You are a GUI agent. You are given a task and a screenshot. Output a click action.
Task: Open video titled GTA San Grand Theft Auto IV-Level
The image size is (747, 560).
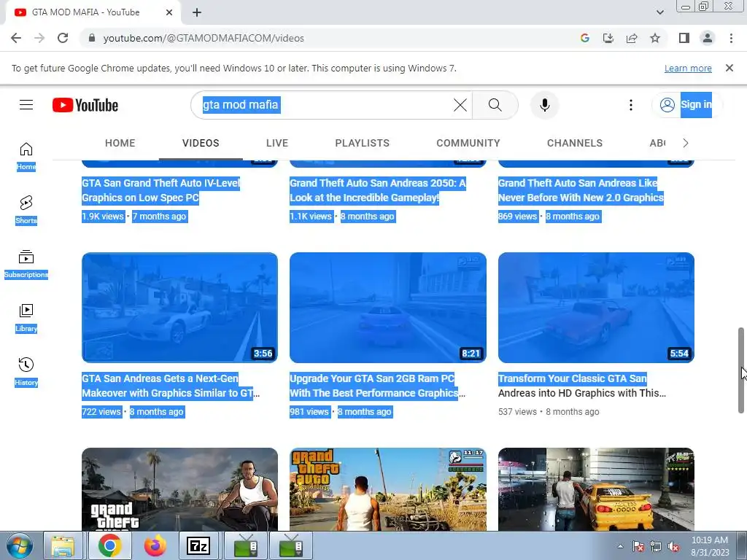pyautogui.click(x=160, y=190)
